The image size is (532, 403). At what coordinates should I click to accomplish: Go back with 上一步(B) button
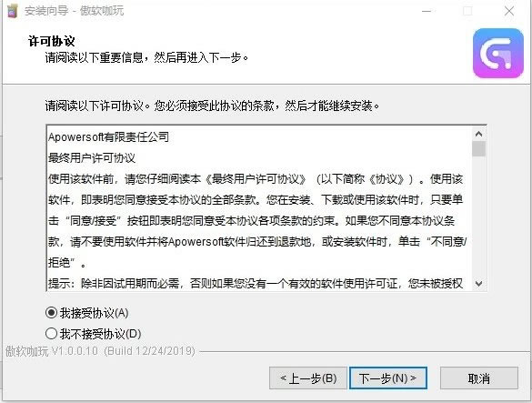pos(308,378)
